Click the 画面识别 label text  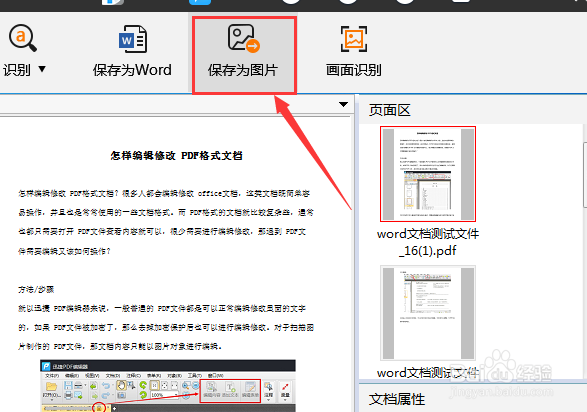(x=354, y=70)
